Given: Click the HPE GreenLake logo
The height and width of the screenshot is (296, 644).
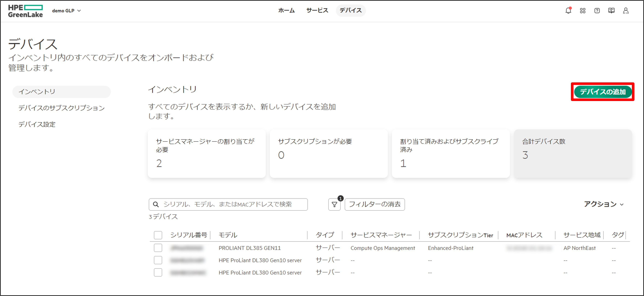Looking at the screenshot, I should click(25, 11).
